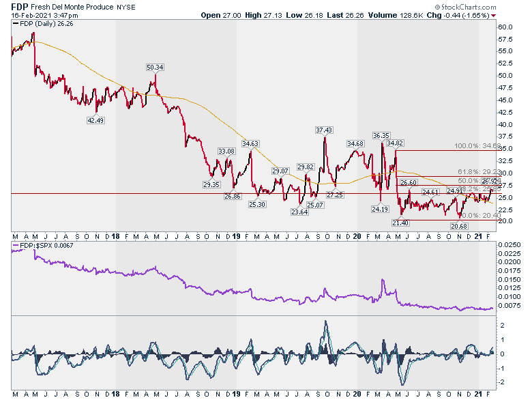Click the 0.0250 ratio axis tick
The image size is (532, 400).
tap(509, 245)
